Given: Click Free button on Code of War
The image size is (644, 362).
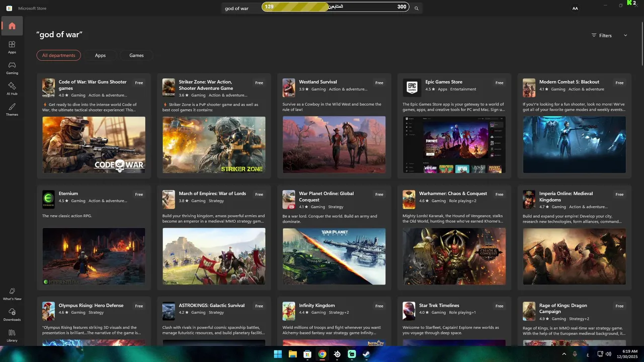Looking at the screenshot, I should tap(139, 83).
